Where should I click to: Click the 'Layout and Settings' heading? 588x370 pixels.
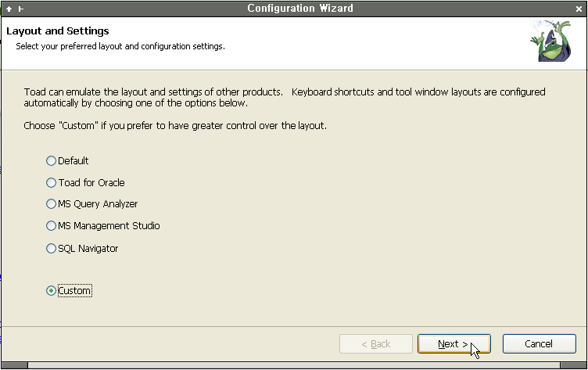click(58, 31)
